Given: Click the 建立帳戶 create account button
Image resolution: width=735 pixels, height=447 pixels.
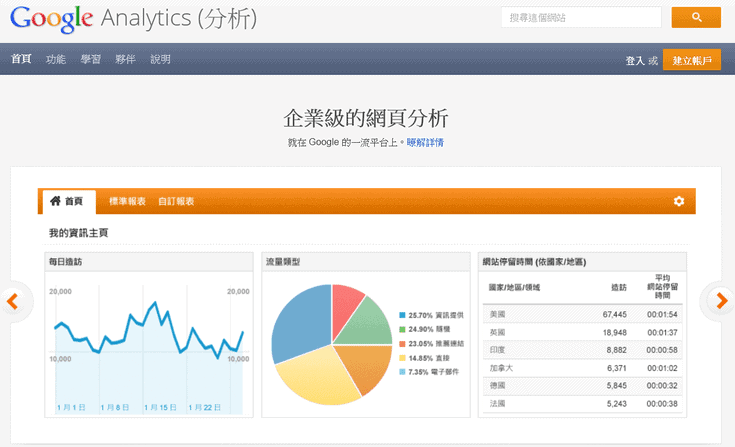Looking at the screenshot, I should 692,60.
